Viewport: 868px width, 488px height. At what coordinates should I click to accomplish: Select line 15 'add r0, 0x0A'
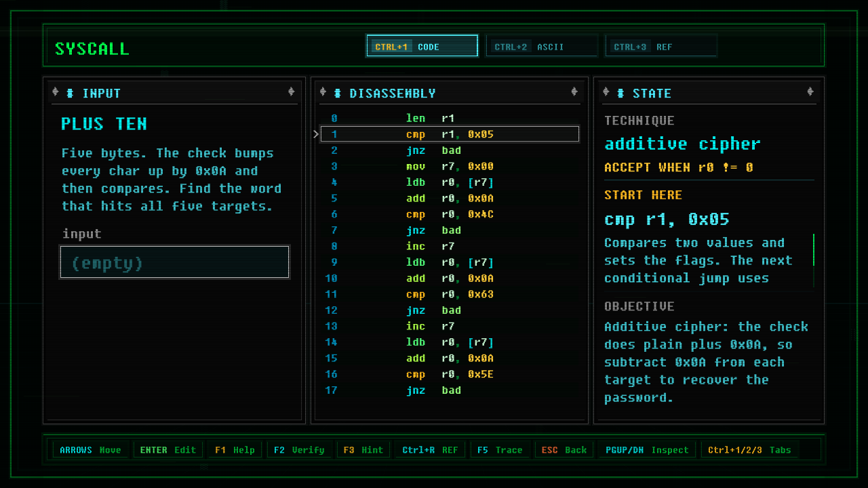pyautogui.click(x=450, y=359)
